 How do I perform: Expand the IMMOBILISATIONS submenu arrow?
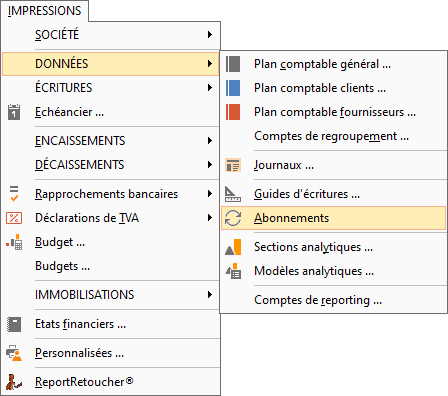[210, 295]
